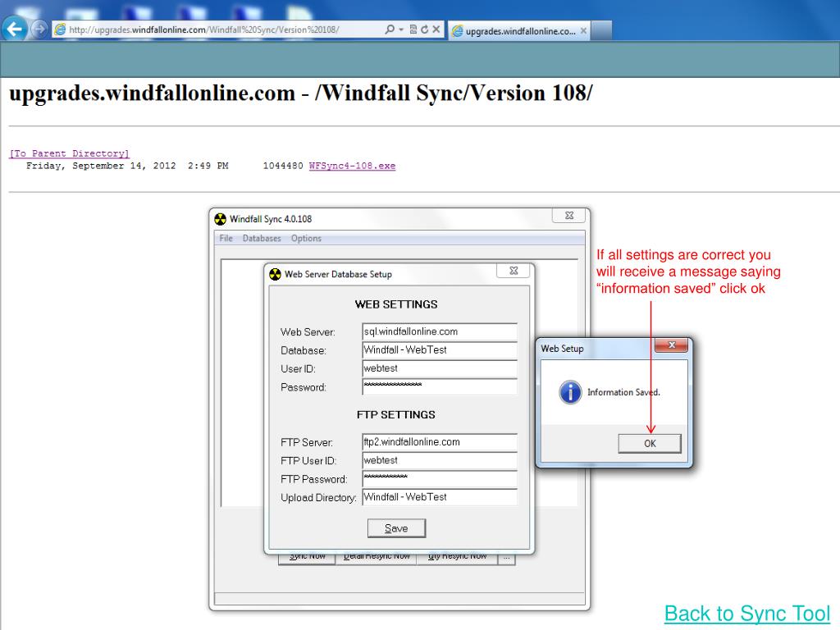The width and height of the screenshot is (840, 630).
Task: Open the Databases menu in Windfall Sync
Action: (262, 239)
